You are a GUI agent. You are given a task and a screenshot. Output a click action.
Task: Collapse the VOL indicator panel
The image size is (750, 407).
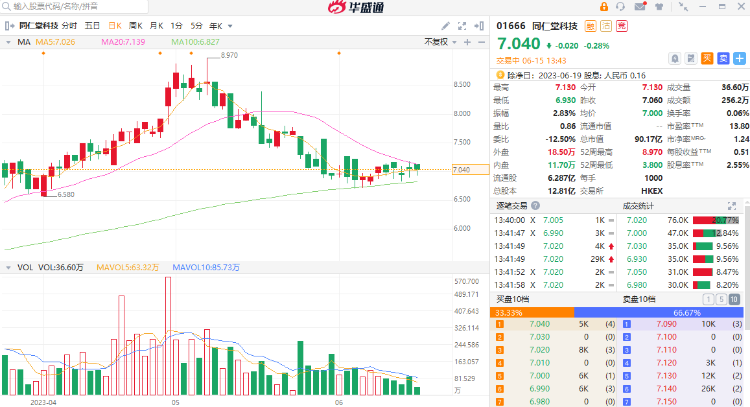click(x=8, y=267)
